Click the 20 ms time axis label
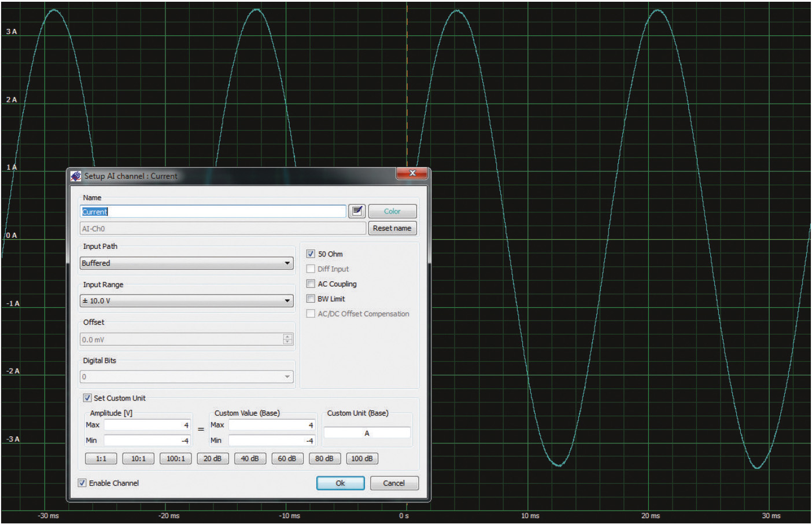The height and width of the screenshot is (525, 812). [651, 516]
